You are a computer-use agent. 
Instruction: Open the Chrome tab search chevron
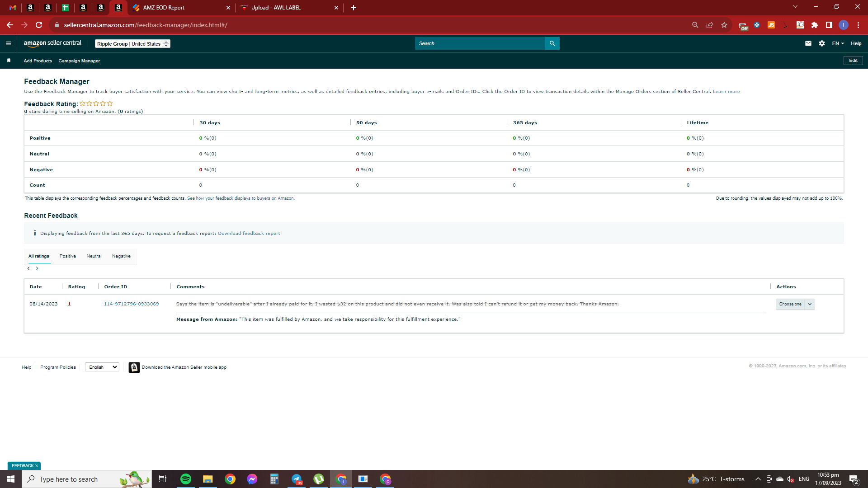[x=795, y=6]
